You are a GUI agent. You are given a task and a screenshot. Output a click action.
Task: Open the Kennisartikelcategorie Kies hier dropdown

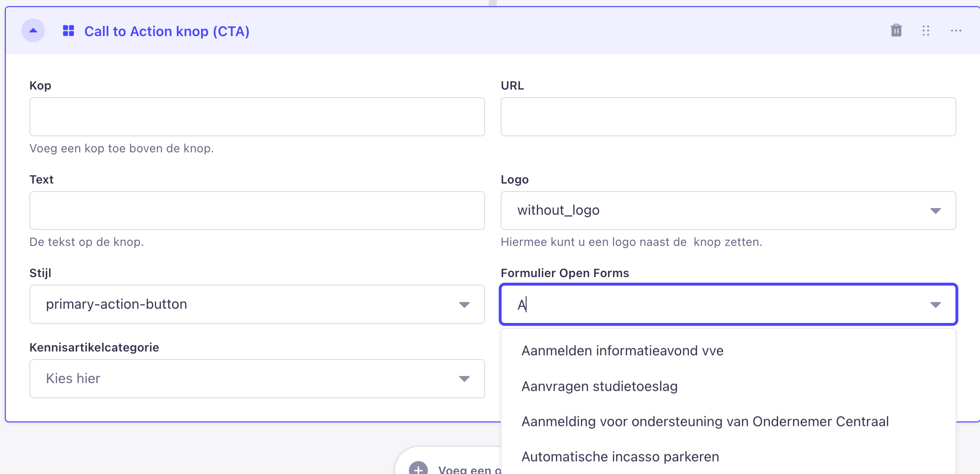click(x=257, y=379)
